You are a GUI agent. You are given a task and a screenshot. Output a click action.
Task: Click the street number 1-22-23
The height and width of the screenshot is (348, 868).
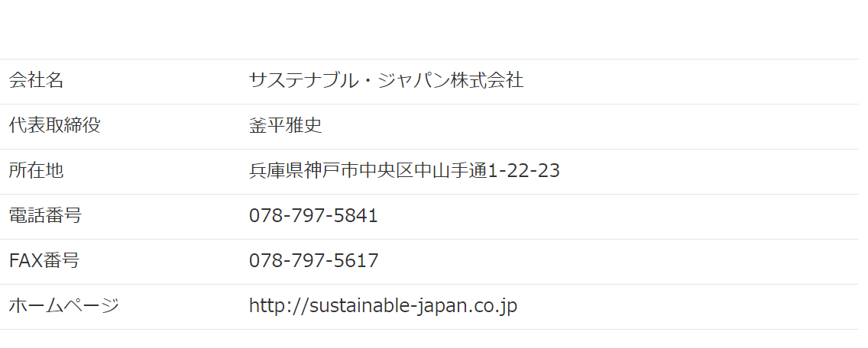(523, 171)
